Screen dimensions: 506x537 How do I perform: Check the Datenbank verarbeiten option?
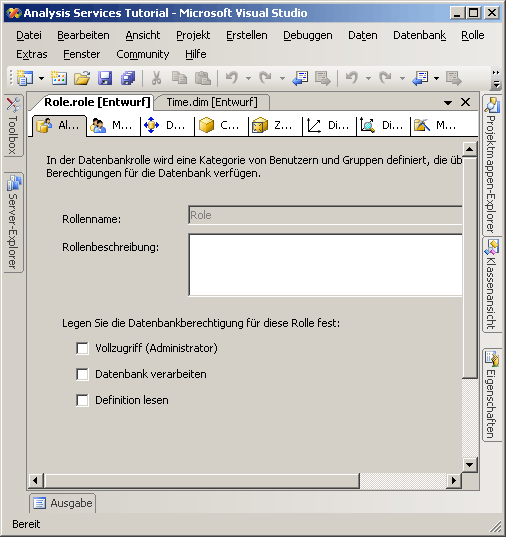[82, 374]
